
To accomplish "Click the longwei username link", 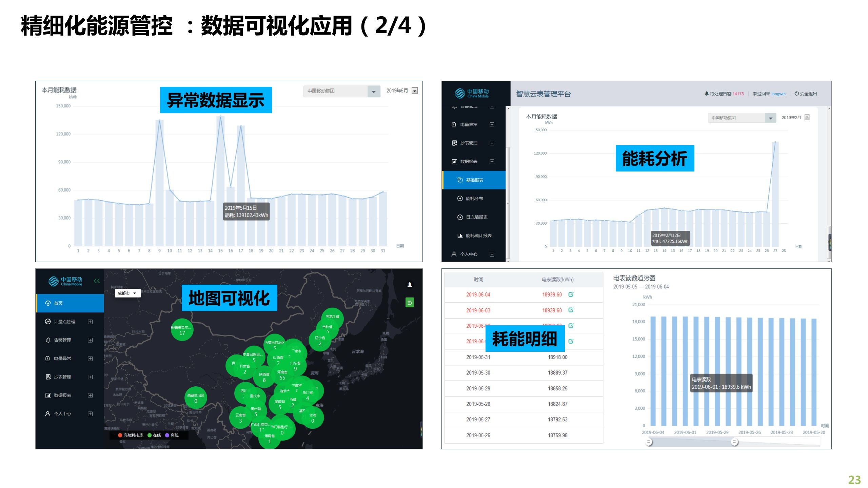I will tap(778, 94).
